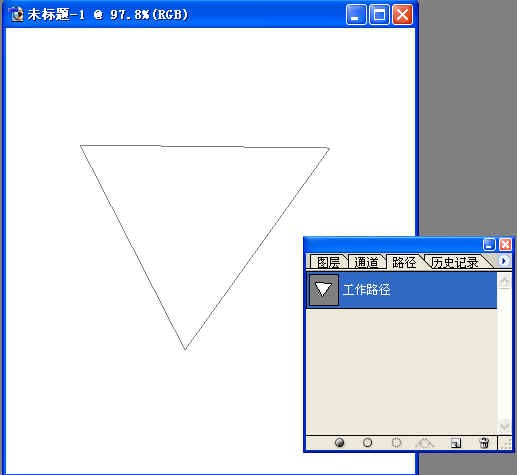Image resolution: width=517 pixels, height=475 pixels.
Task: Close the 未标题-1 document window
Action: point(402,15)
